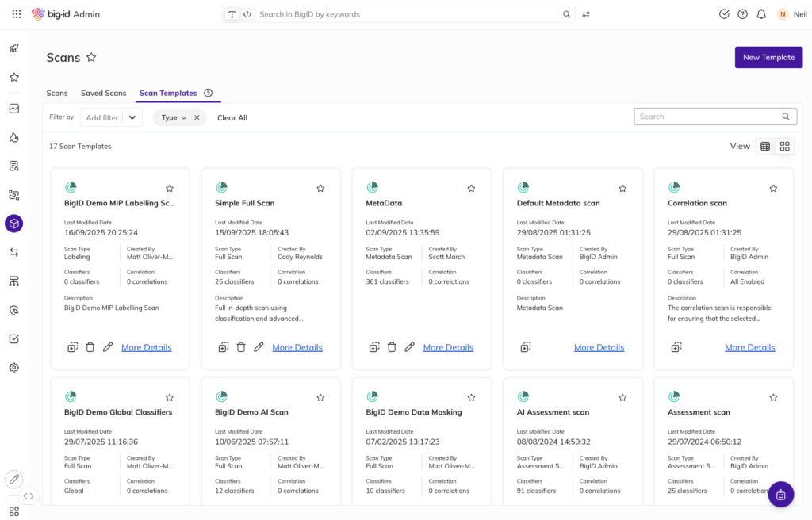Click the delete trash icon on Simple Full Scan
The width and height of the screenshot is (812, 520).
tap(241, 347)
